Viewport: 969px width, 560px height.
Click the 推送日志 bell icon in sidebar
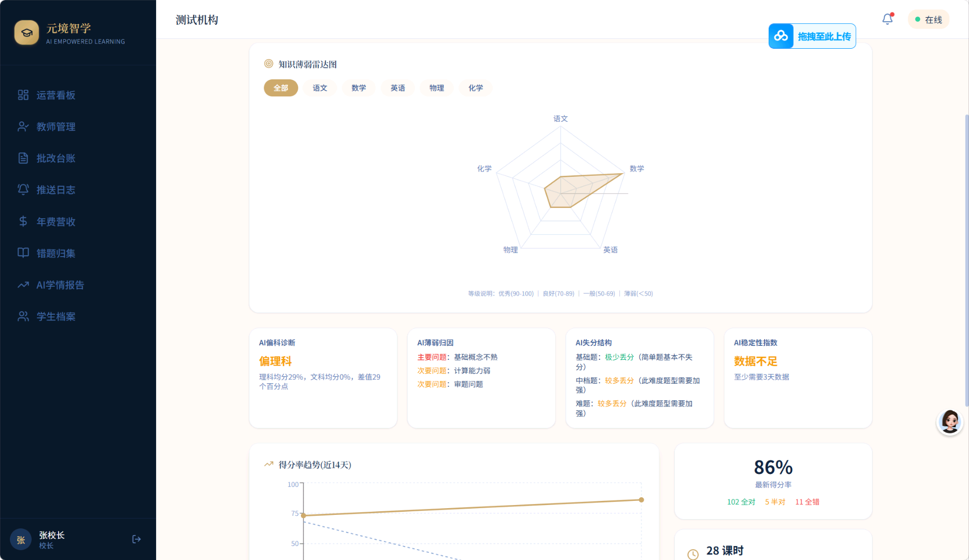23,190
